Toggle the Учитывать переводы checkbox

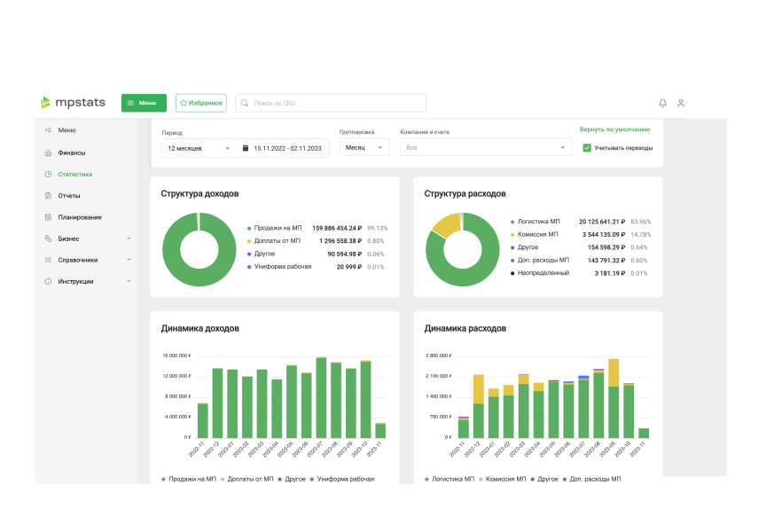point(587,148)
